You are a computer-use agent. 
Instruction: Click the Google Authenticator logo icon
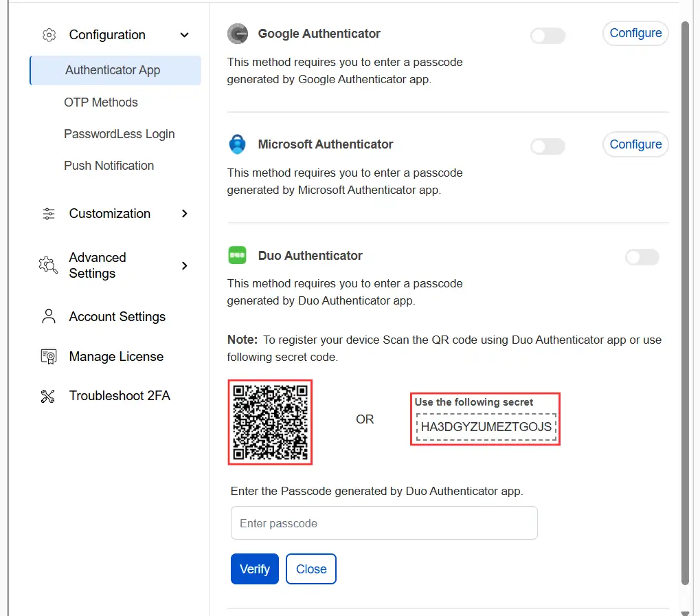(x=237, y=33)
